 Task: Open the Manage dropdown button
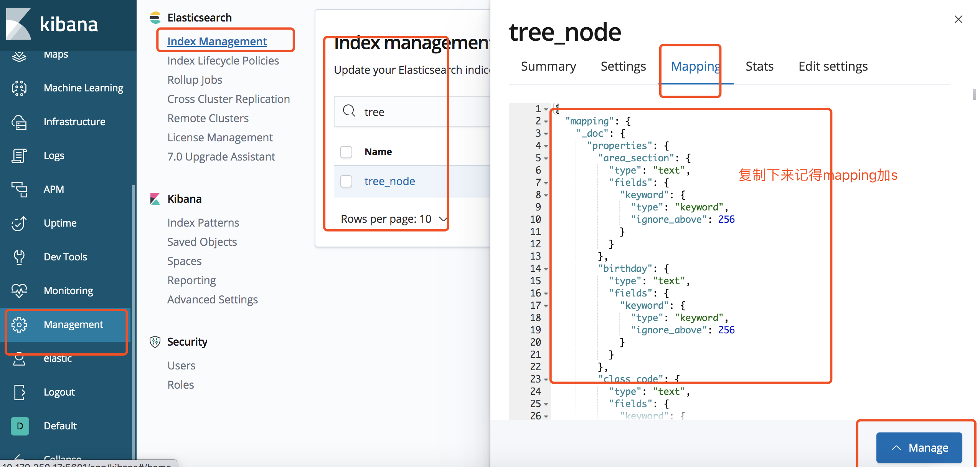coord(919,447)
